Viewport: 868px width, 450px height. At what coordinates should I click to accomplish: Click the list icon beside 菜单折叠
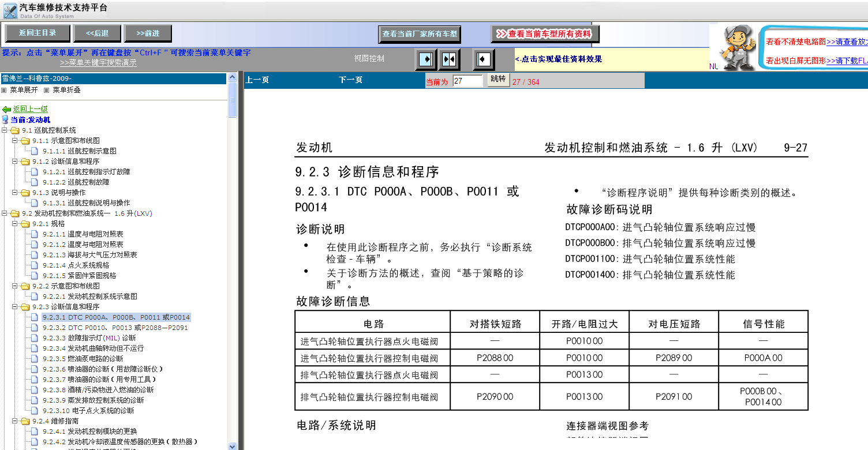[x=47, y=90]
